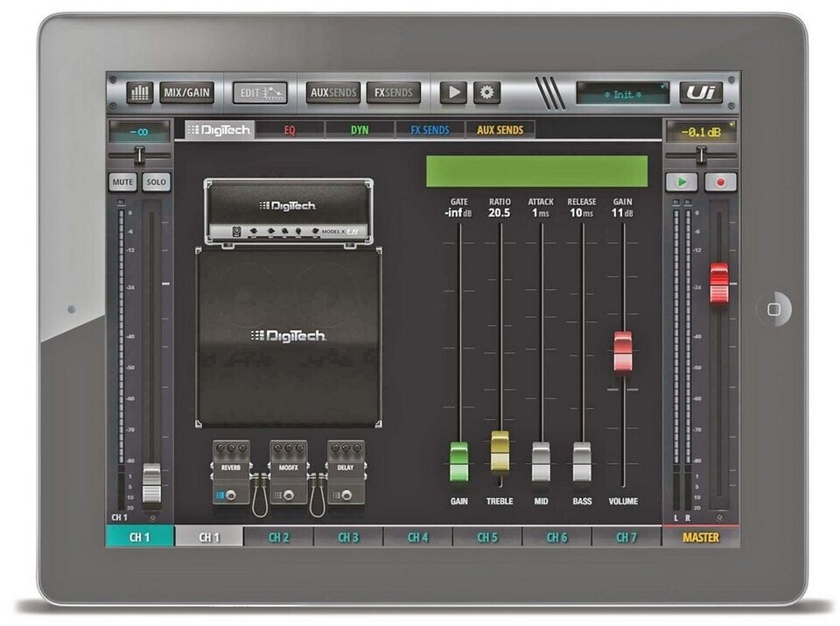
Task: Click the BASS fader
Action: (582, 461)
